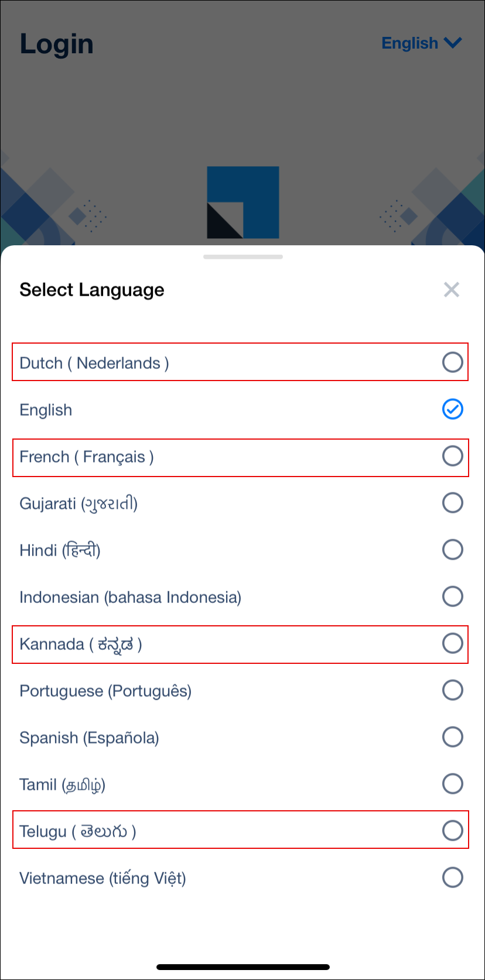Choose the English checked radio option
Screen dimensions: 485x980
pyautogui.click(x=452, y=409)
